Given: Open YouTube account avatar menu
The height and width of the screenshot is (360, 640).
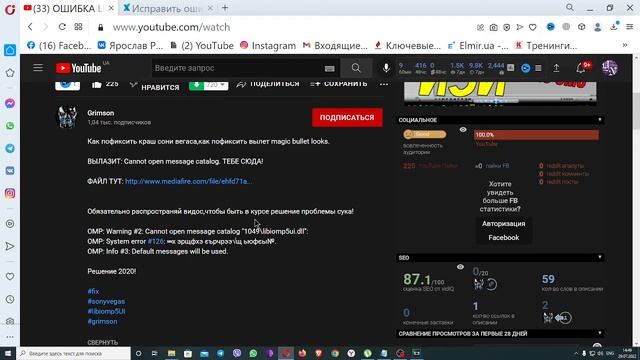Looking at the screenshot, I should (x=609, y=68).
